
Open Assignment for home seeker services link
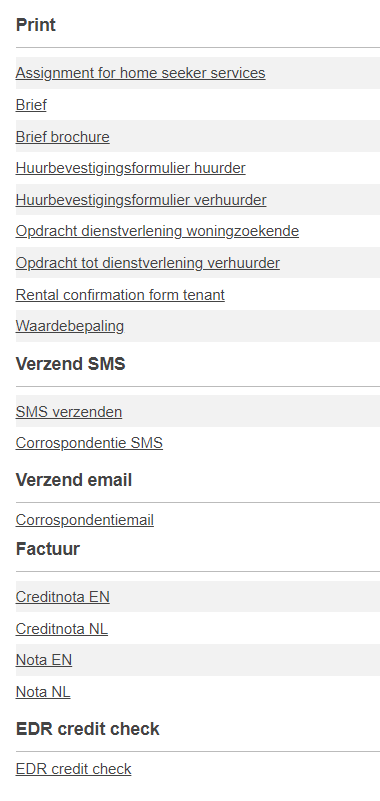pos(140,73)
